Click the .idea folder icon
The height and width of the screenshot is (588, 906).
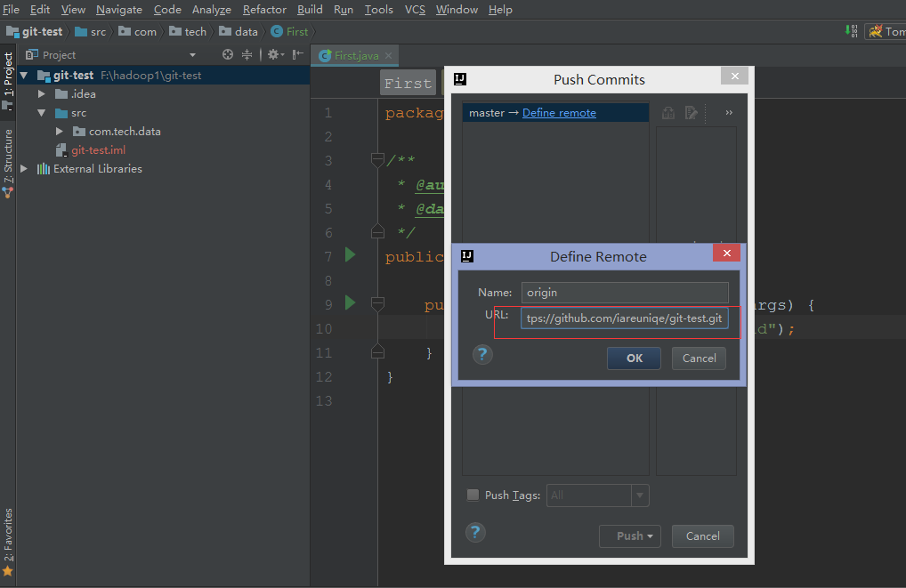tap(61, 93)
